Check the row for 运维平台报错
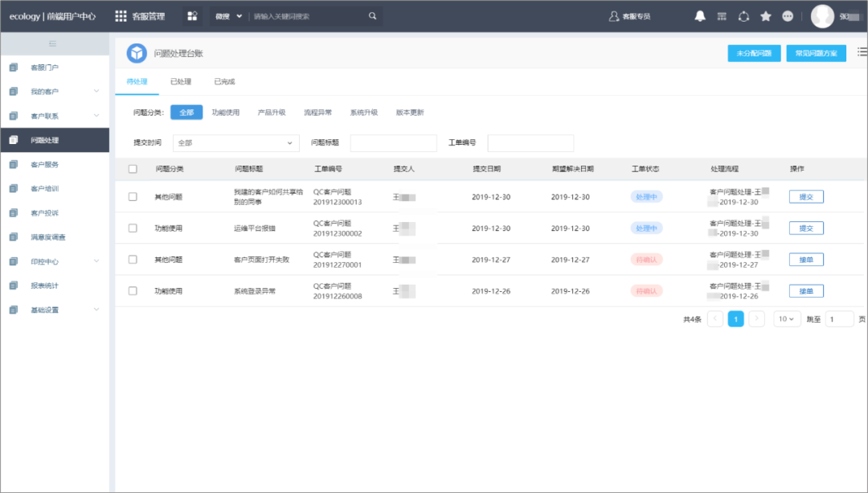 [x=133, y=228]
